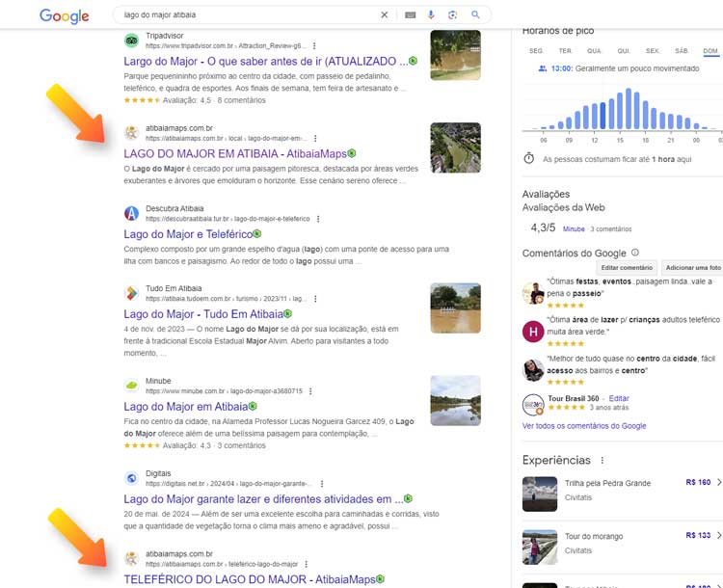Open three-dot menu for Minube result
This screenshot has height=588, width=723.
tap(310, 391)
